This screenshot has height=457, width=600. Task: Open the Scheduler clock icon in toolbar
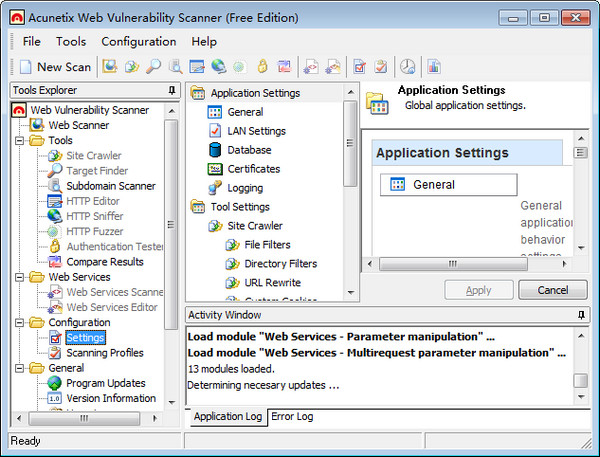click(408, 67)
